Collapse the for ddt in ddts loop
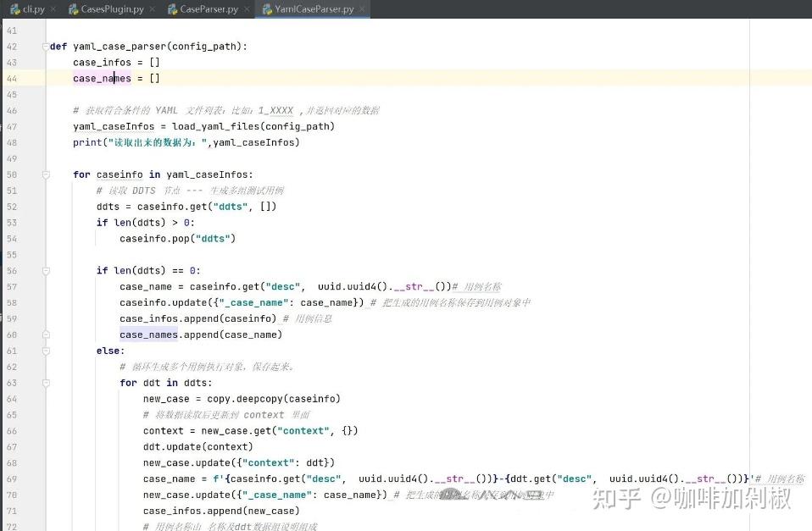The height and width of the screenshot is (531, 812). [47, 382]
